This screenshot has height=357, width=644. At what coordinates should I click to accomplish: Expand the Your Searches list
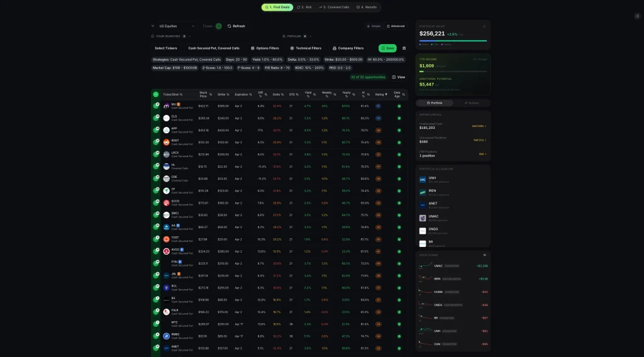[x=171, y=36]
